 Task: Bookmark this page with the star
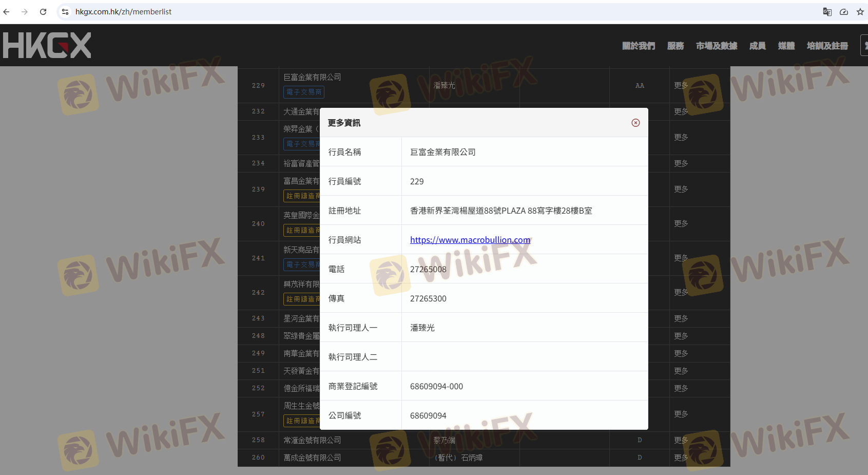click(x=860, y=12)
